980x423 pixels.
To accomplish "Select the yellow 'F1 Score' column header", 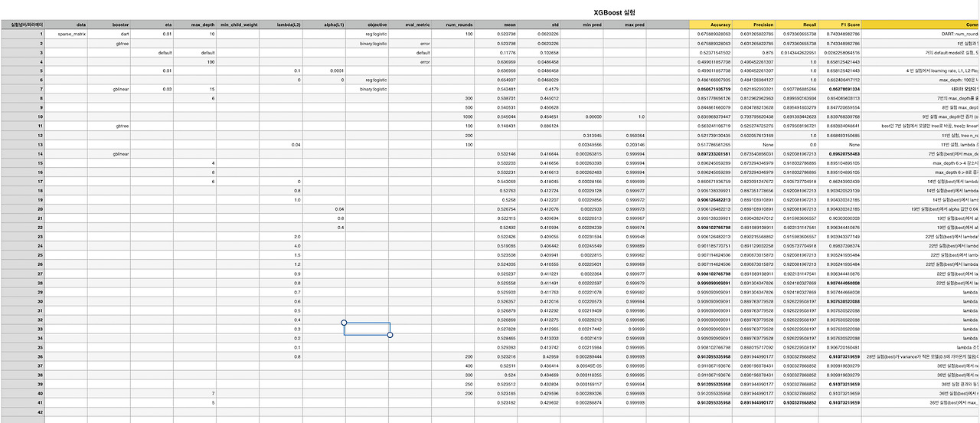I will click(x=840, y=25).
